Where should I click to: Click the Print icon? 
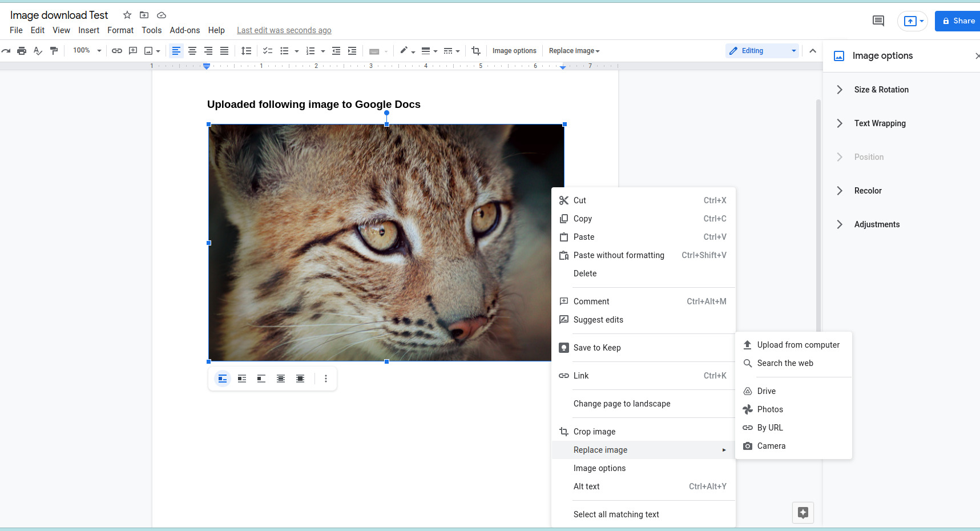pyautogui.click(x=22, y=51)
